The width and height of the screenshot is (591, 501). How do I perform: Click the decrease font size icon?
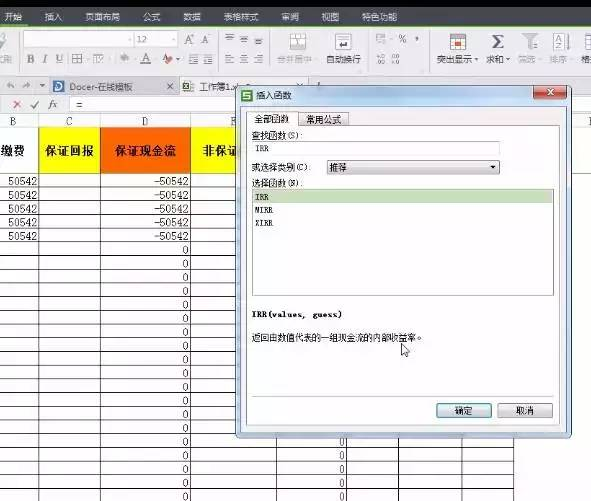[x=205, y=39]
